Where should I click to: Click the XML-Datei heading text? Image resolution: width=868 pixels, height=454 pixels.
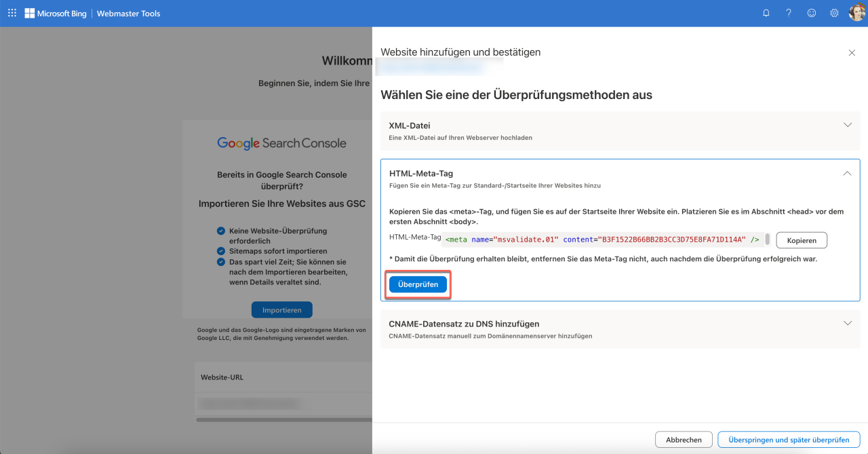tap(410, 126)
